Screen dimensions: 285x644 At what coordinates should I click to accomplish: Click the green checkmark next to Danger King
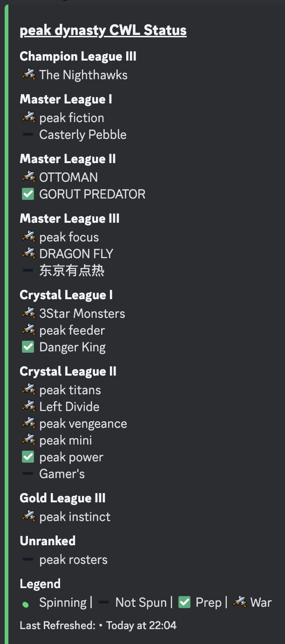pyautogui.click(x=28, y=347)
